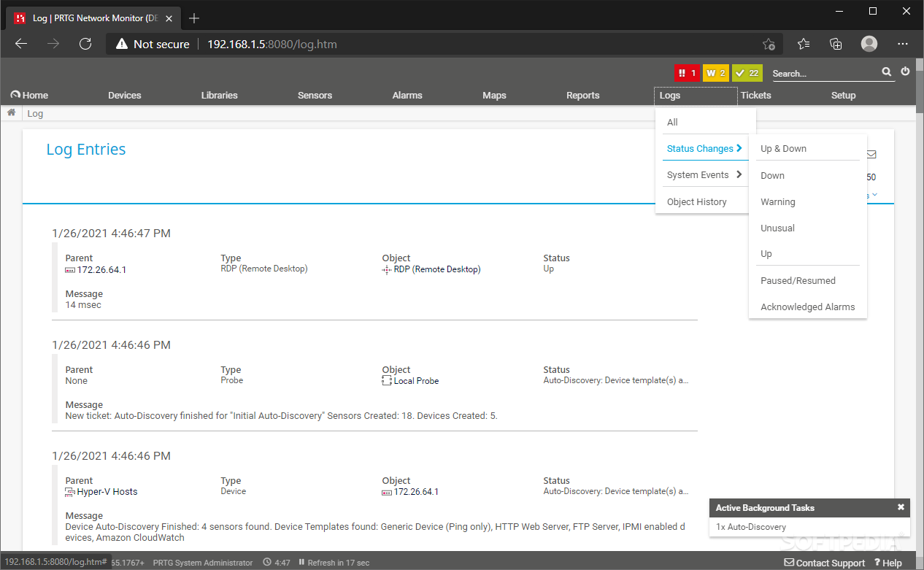Close the PRTG Network Monitor tab
The width and height of the screenshot is (924, 570).
point(169,18)
